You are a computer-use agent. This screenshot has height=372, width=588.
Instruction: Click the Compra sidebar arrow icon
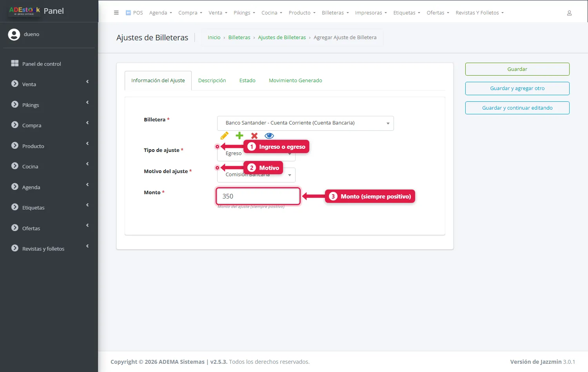pyautogui.click(x=87, y=123)
